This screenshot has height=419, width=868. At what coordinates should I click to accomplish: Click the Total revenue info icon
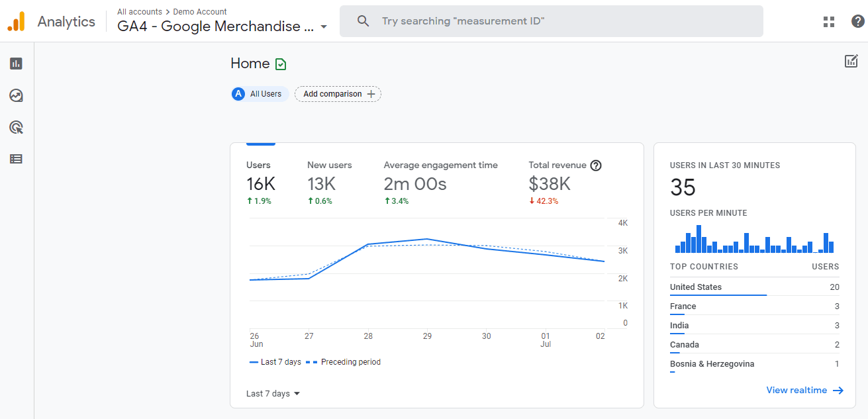[x=595, y=165]
